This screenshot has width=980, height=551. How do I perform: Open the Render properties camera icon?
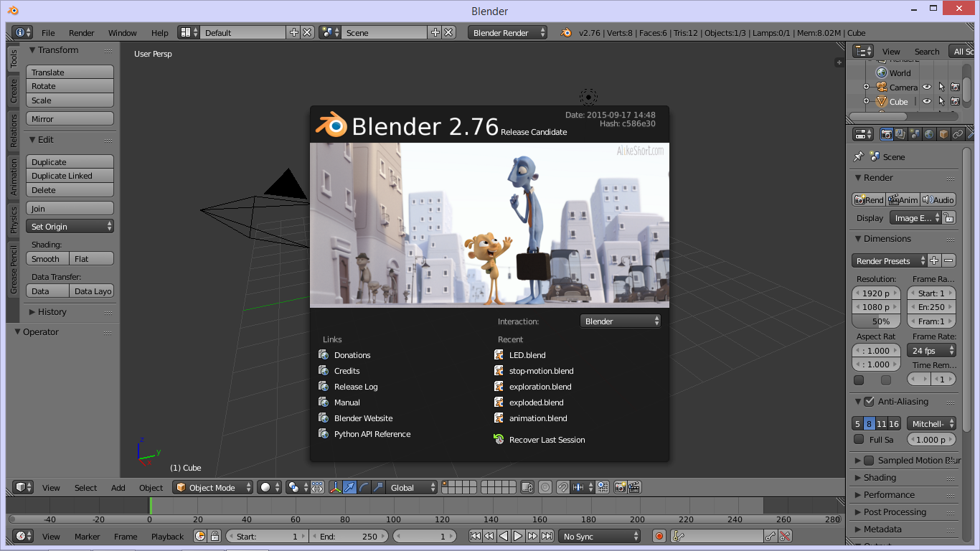887,133
